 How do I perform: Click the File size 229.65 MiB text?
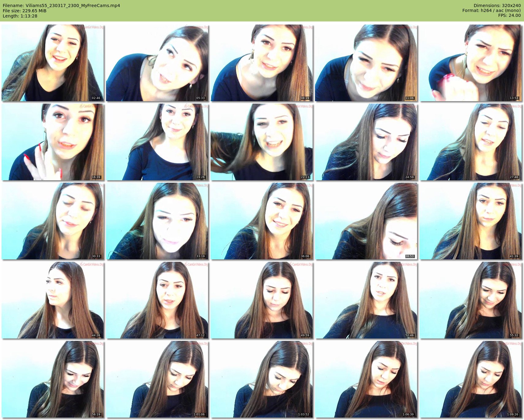[x=25, y=11]
